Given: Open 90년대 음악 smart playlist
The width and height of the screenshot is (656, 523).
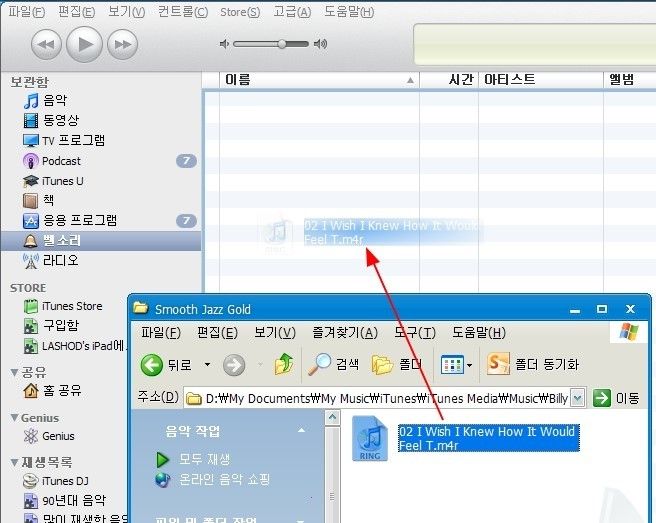Looking at the screenshot, I should 74,500.
